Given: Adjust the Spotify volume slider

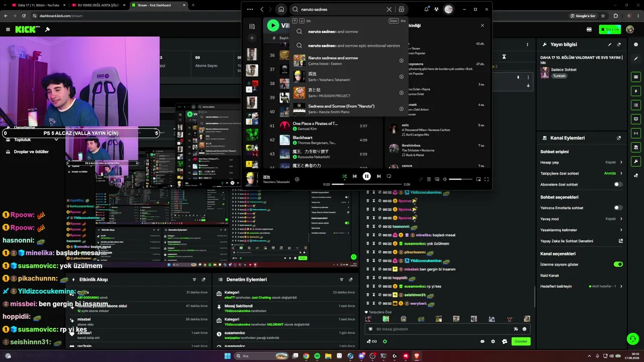Looking at the screenshot, I should 461,179.
